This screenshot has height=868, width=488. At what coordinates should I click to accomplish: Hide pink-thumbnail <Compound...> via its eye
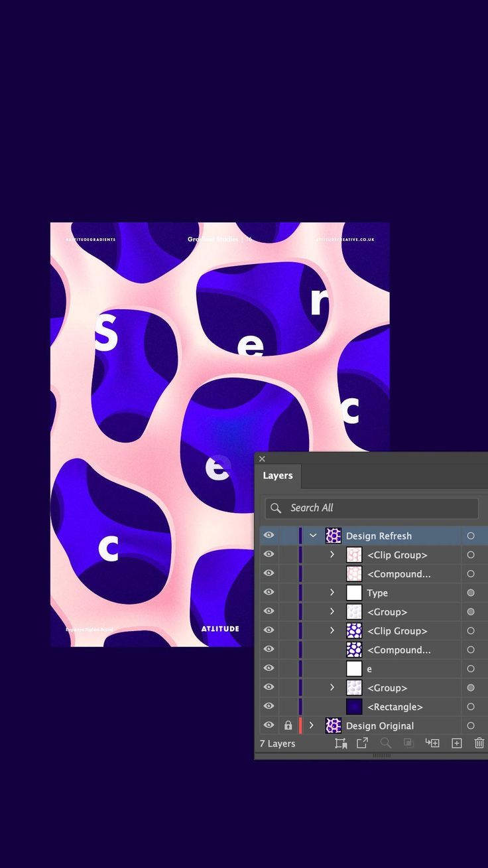pos(269,573)
